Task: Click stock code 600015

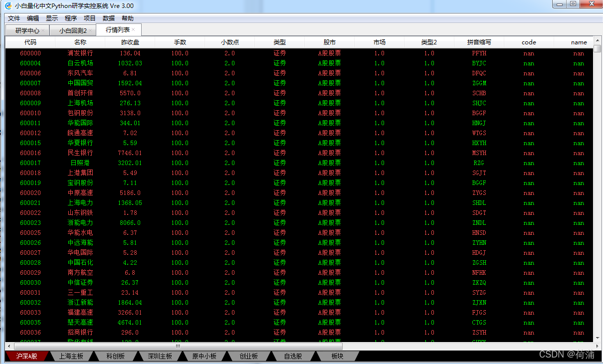Action: click(x=30, y=143)
